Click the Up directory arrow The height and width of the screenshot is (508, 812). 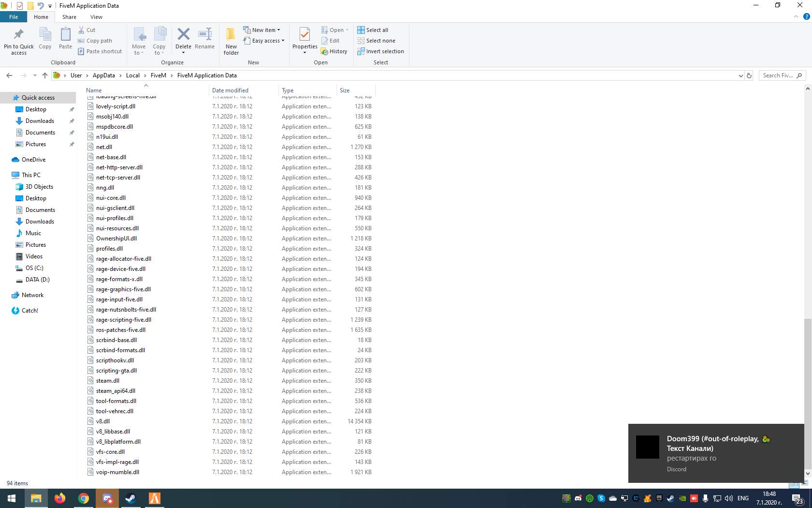pyautogui.click(x=45, y=75)
